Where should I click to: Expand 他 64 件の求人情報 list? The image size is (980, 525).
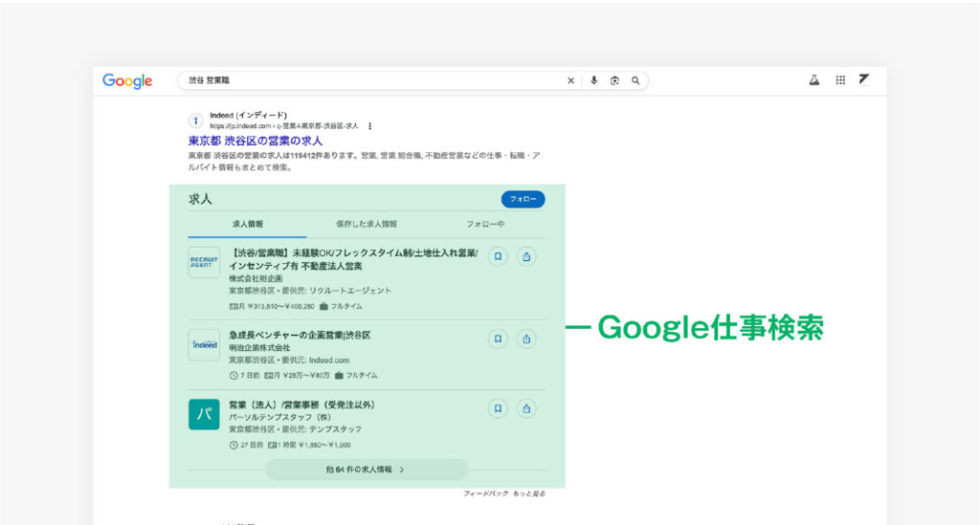click(x=366, y=470)
